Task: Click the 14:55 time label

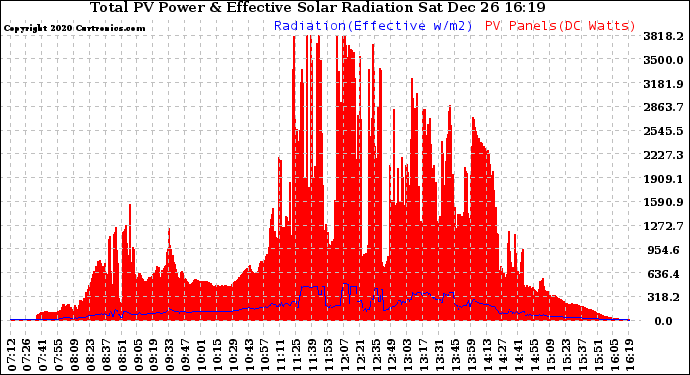Action: (534, 355)
